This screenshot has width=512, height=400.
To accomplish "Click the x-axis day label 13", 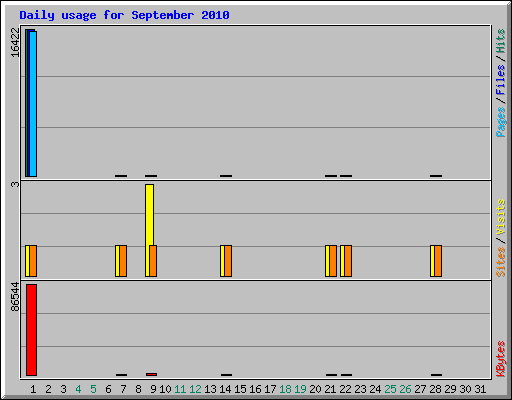I will (210, 389).
